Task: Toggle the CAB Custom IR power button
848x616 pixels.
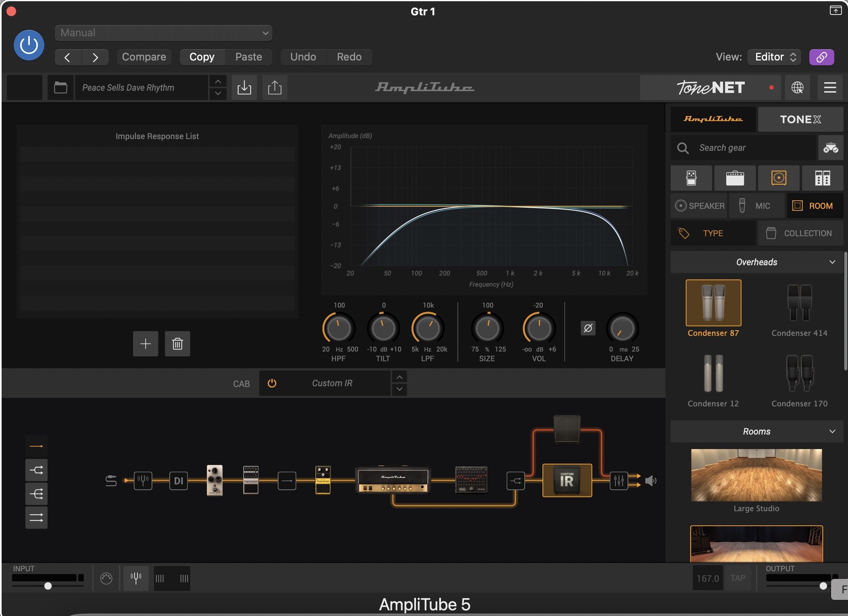Action: (x=272, y=383)
